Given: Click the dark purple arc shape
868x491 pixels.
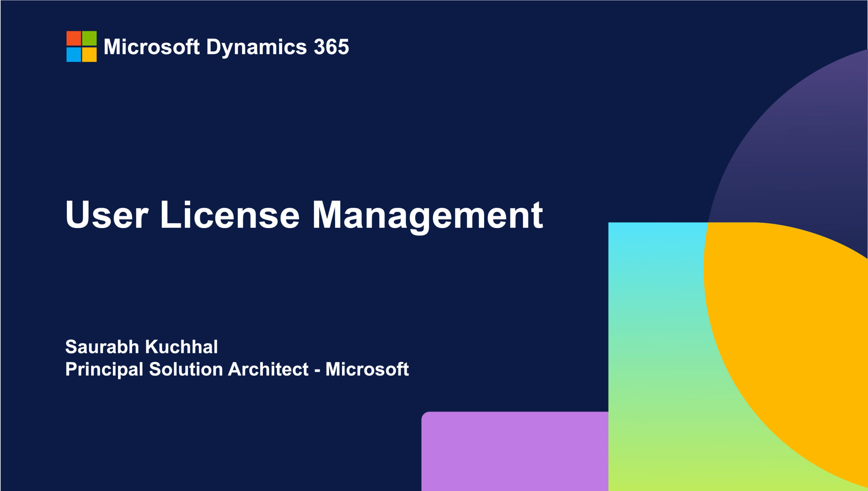Looking at the screenshot, I should pos(814,142).
